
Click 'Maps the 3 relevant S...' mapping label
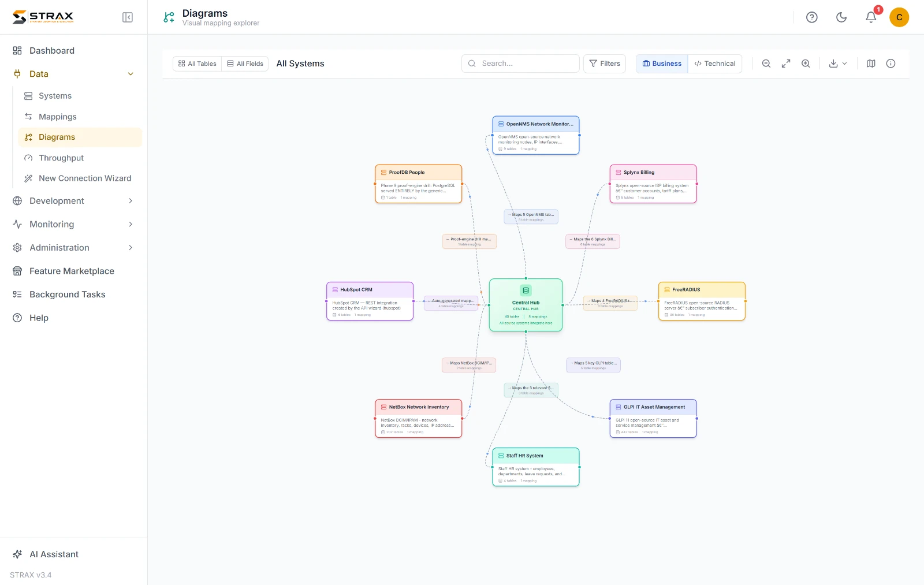(531, 390)
